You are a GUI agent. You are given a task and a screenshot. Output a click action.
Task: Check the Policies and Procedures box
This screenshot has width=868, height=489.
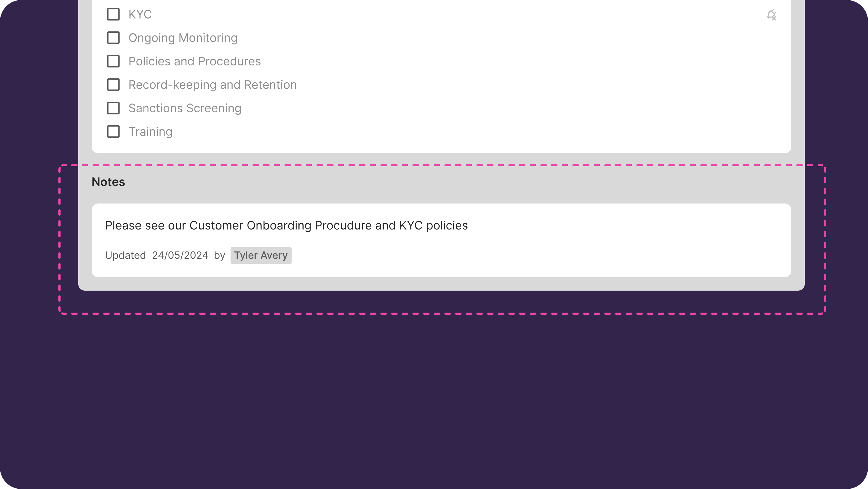coord(113,61)
